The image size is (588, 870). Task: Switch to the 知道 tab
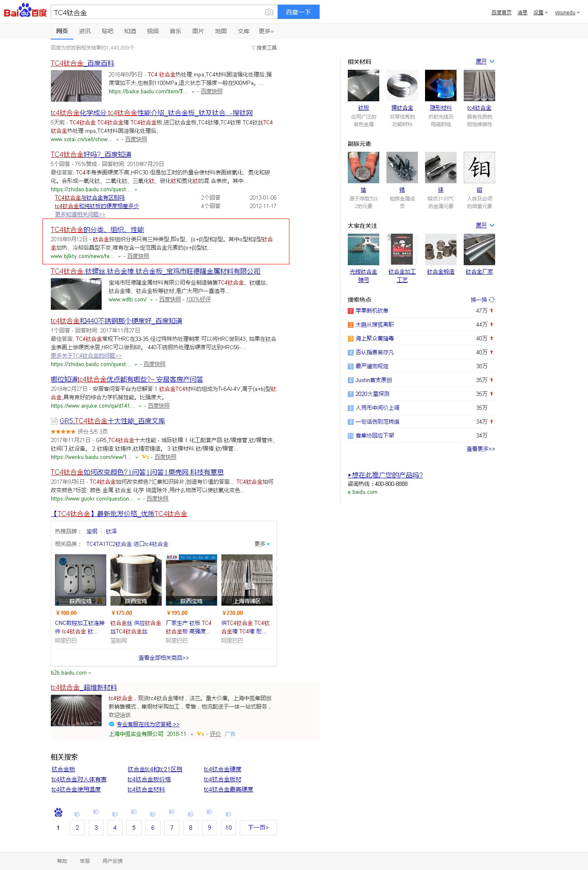coord(130,31)
